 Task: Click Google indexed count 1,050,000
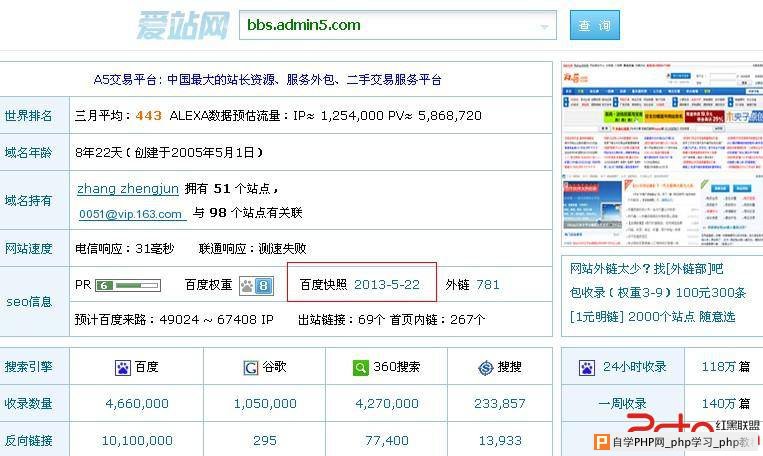265,403
